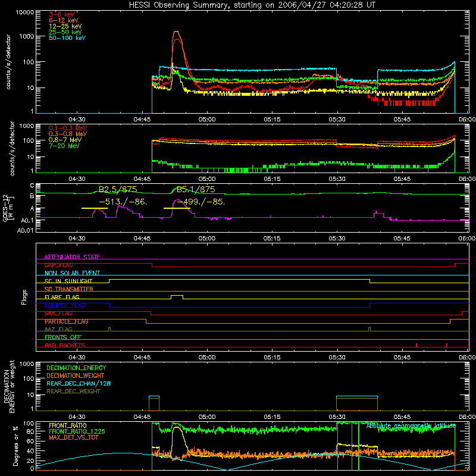Viewport: 476px width, 476px height.
Task: Select the blue ECLIPSE_FLAG label
Action: tap(65, 305)
